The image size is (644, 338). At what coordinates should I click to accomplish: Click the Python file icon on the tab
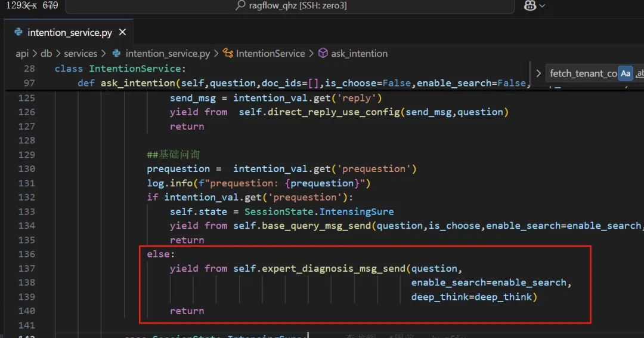(18, 32)
